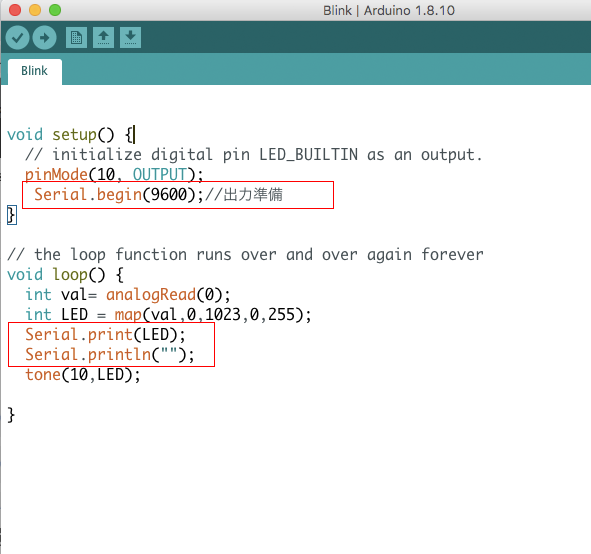Click the tone(10,LED) line
Screen dimensions: 591x554
[x=83, y=375]
